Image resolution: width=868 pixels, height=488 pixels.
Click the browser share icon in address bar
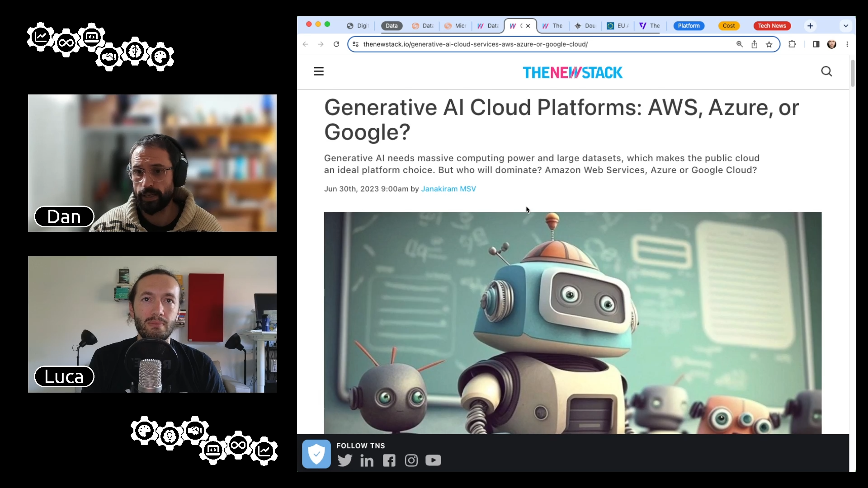pos(754,44)
